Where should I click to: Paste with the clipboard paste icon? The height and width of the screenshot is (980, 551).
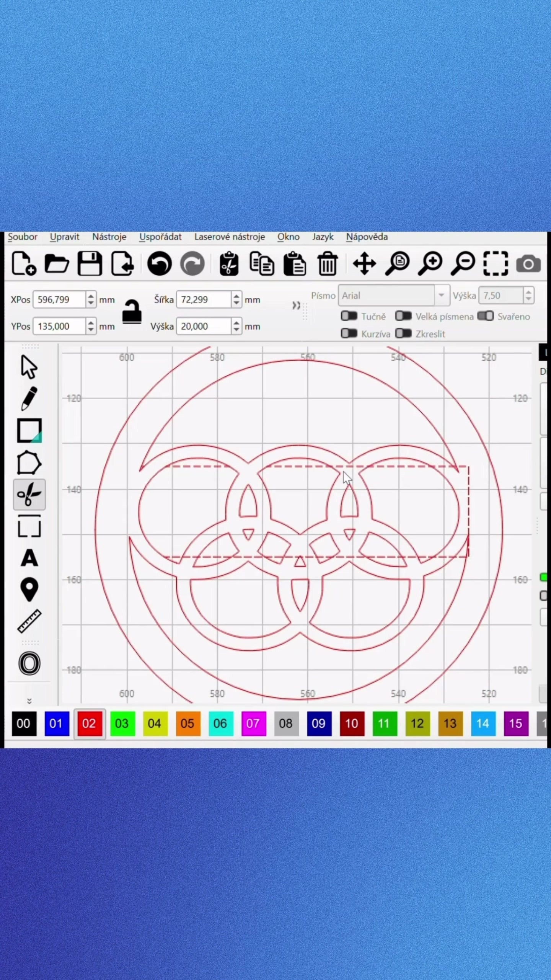295,263
